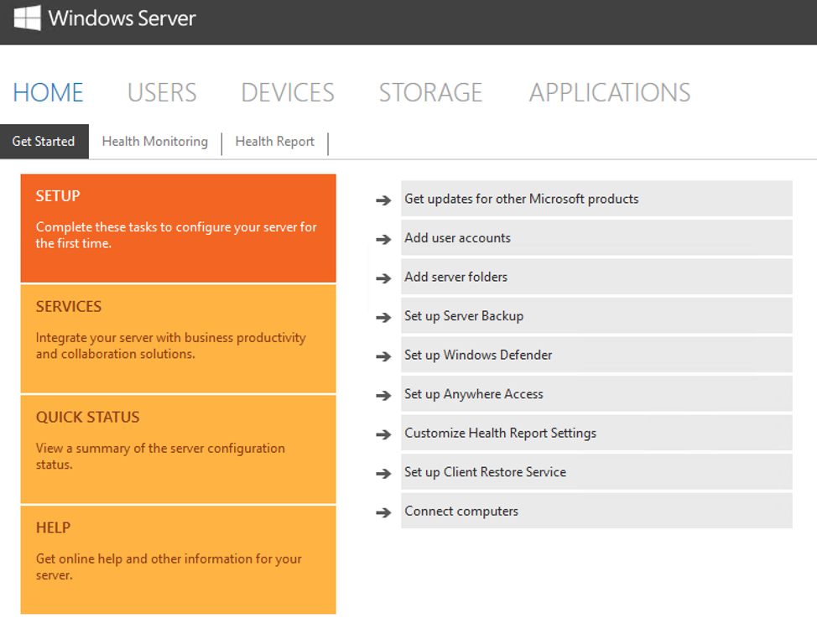Go to the DEVICES section
The image size is (817, 644).
(x=288, y=92)
